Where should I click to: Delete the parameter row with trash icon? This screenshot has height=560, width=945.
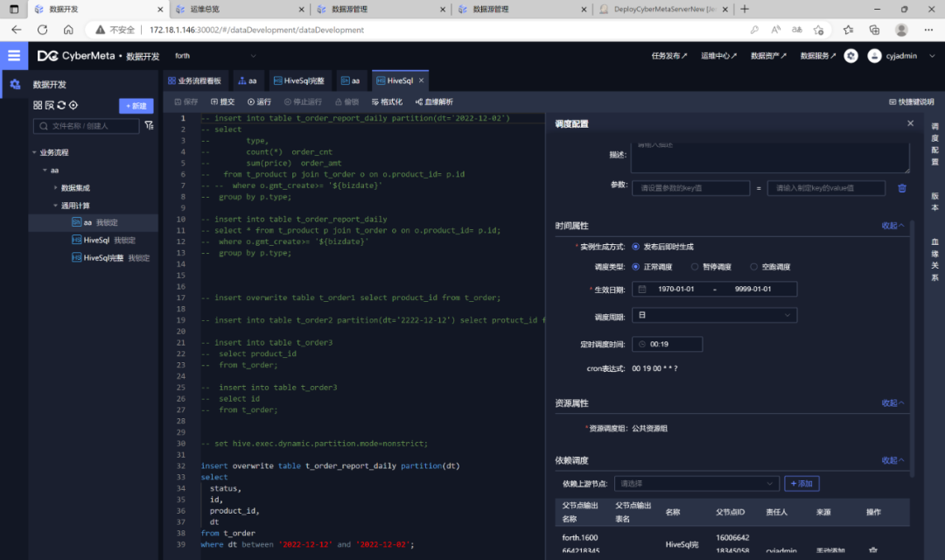901,188
